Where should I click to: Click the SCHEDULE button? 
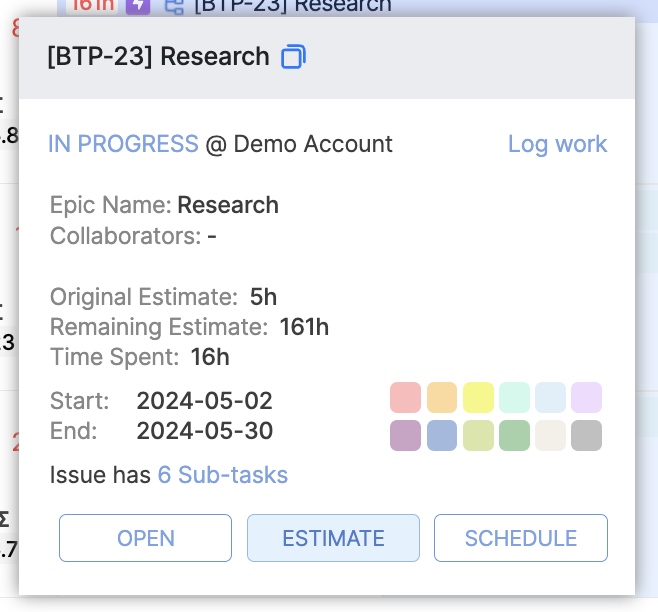pyautogui.click(x=520, y=538)
